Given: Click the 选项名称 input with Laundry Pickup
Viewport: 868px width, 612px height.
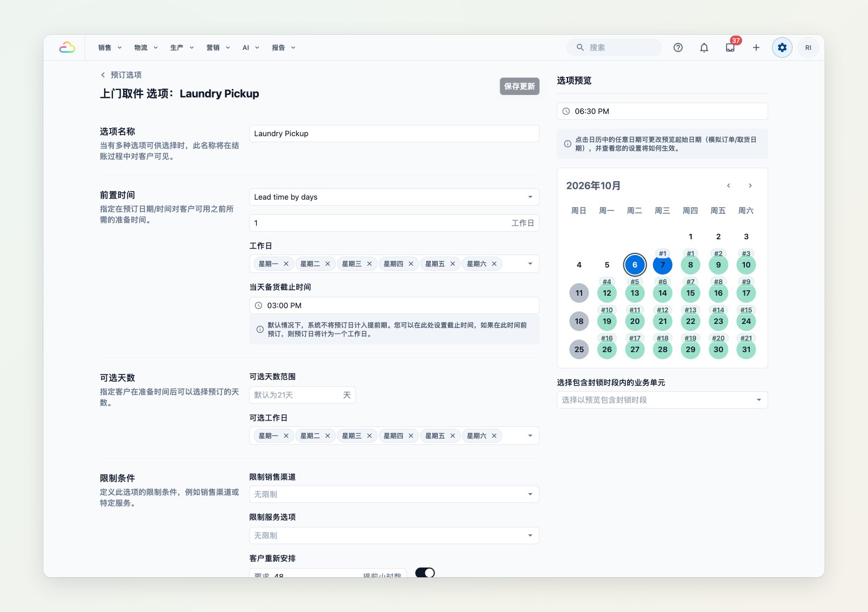Looking at the screenshot, I should pos(394,133).
